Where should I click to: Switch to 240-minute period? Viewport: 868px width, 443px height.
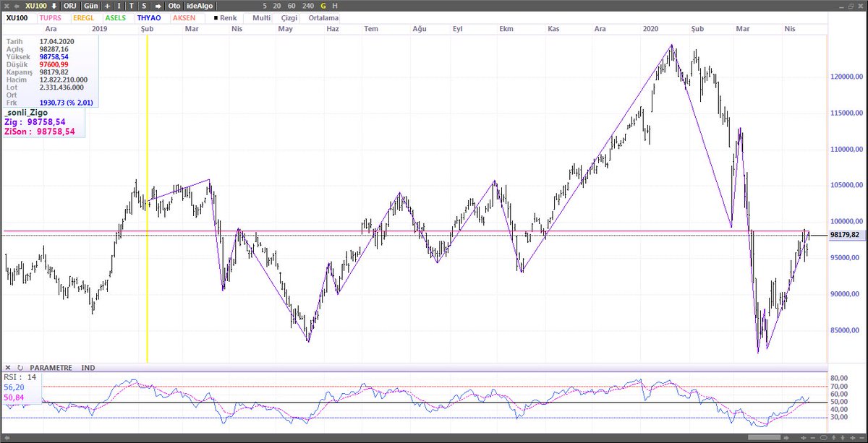coord(309,6)
